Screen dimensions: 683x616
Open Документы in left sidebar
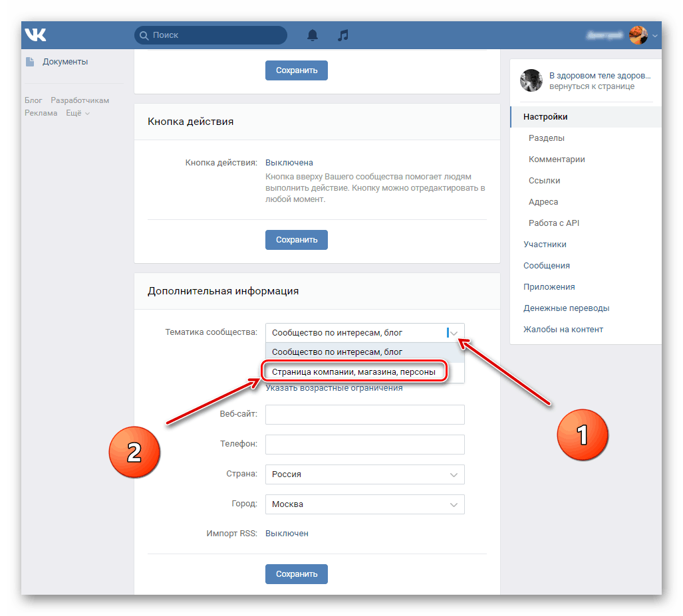click(65, 62)
